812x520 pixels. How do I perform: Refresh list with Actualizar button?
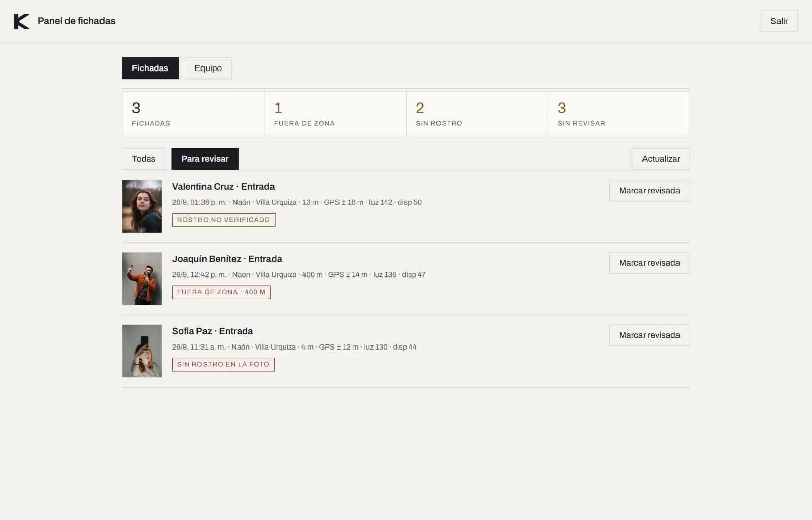[x=661, y=159]
